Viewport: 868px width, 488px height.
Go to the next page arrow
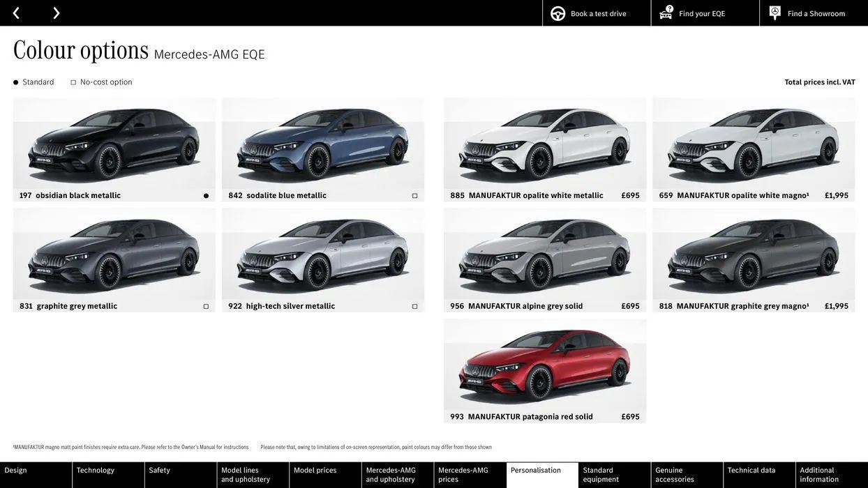[x=56, y=13]
